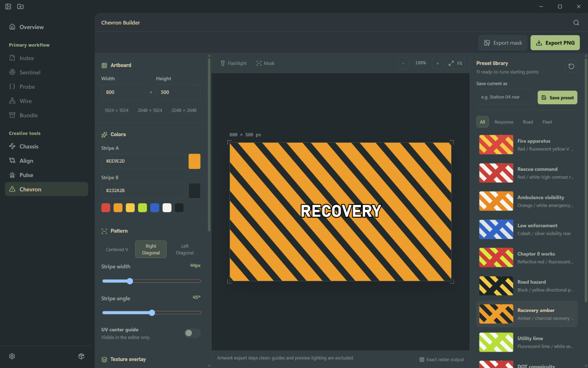This screenshot has width=588, height=368.
Task: Pick the blue palette swatch
Action: (x=155, y=208)
